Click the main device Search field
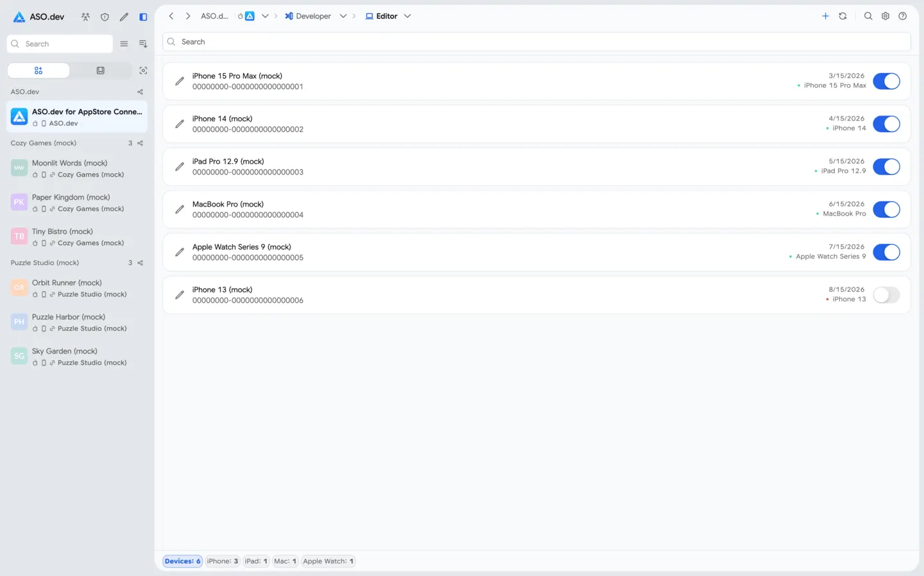 536,42
